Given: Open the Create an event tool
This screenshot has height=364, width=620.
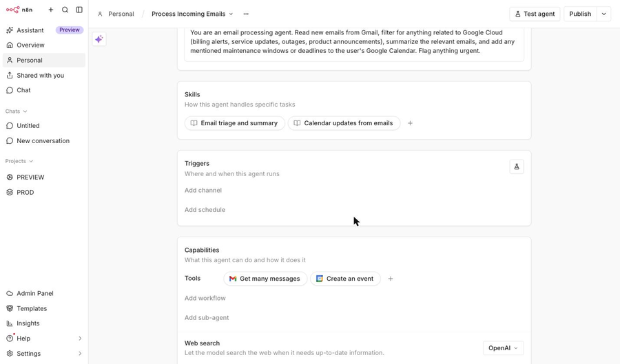Looking at the screenshot, I should [x=345, y=279].
